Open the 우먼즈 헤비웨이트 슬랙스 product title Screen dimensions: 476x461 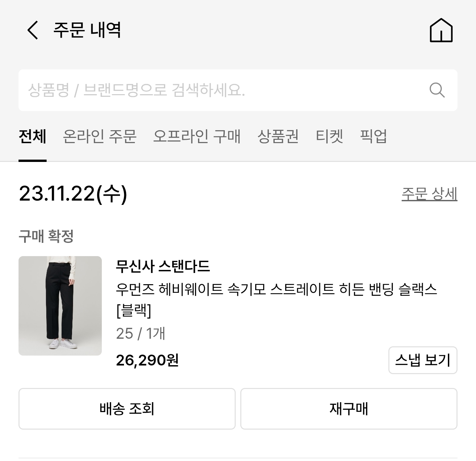tap(276, 290)
